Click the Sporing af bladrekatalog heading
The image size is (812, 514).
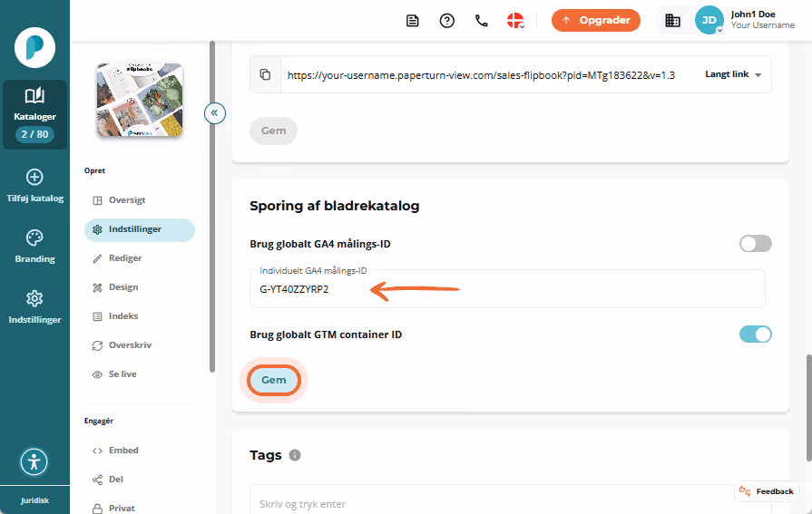click(x=335, y=206)
